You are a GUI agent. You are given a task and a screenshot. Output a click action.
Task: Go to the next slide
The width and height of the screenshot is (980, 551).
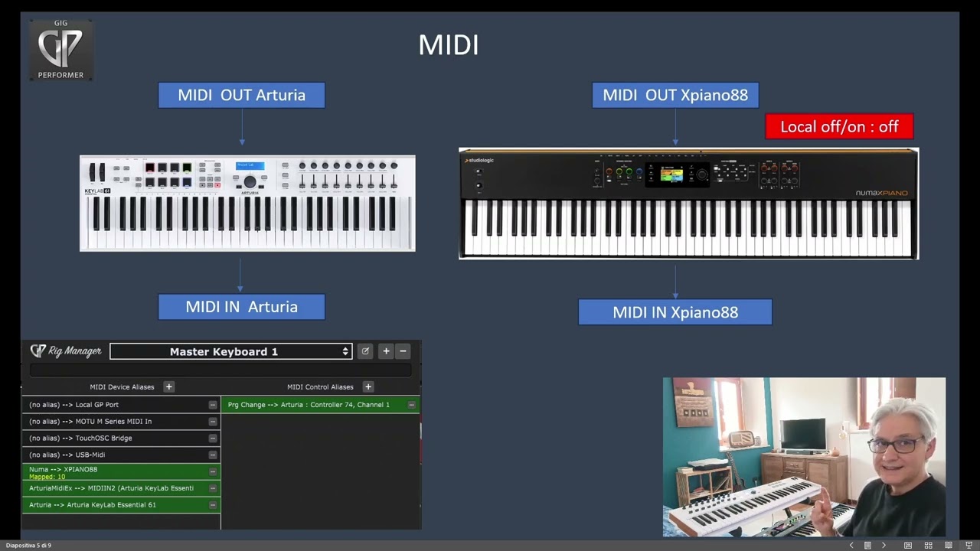pos(884,546)
